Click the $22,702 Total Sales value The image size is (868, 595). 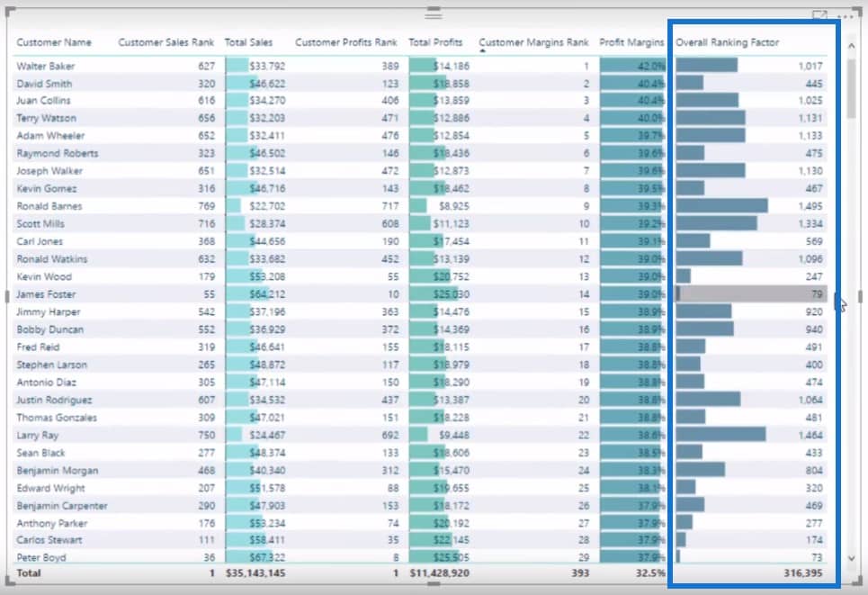click(x=267, y=206)
